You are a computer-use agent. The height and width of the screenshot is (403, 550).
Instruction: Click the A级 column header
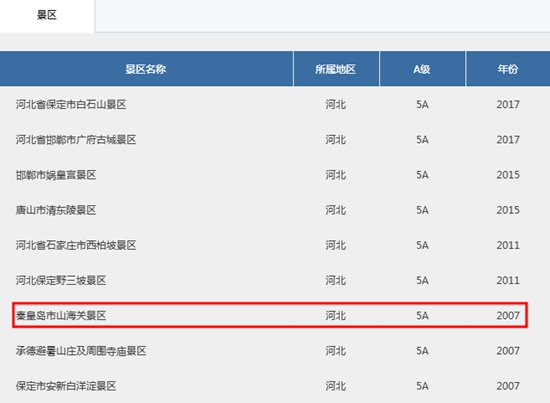(x=422, y=69)
